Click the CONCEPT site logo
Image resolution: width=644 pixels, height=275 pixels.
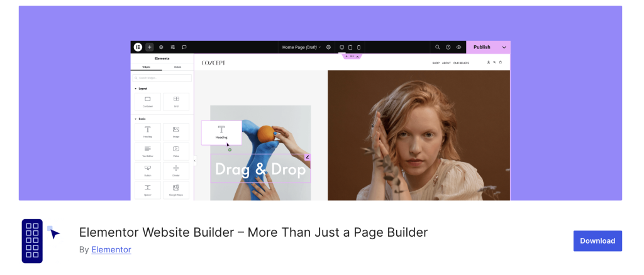[213, 63]
